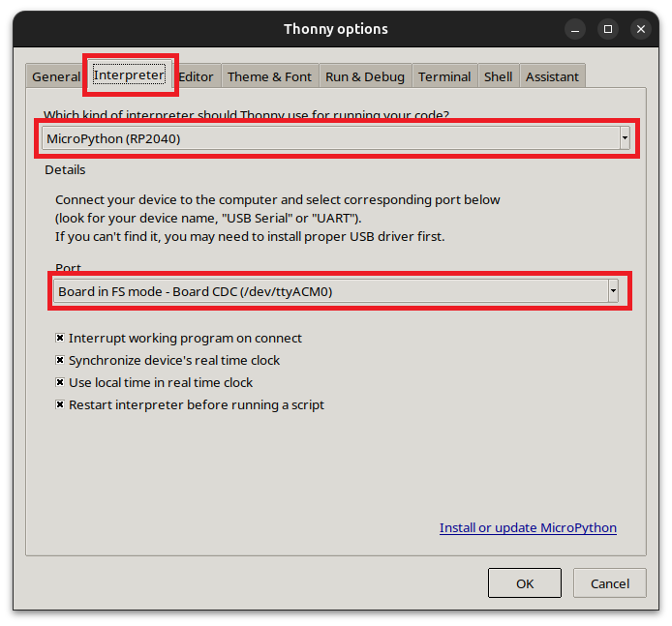Click the Thonny options title bar text
The width and height of the screenshot is (672, 626).
[336, 29]
